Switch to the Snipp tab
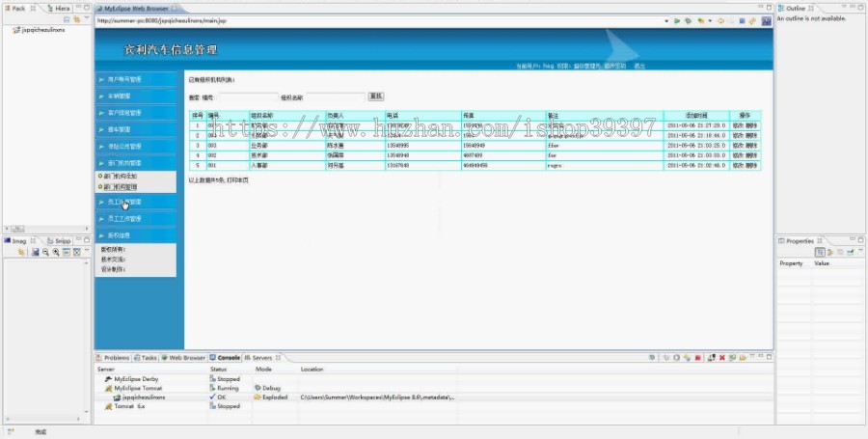Screen dimensions: 868x439 59,241
